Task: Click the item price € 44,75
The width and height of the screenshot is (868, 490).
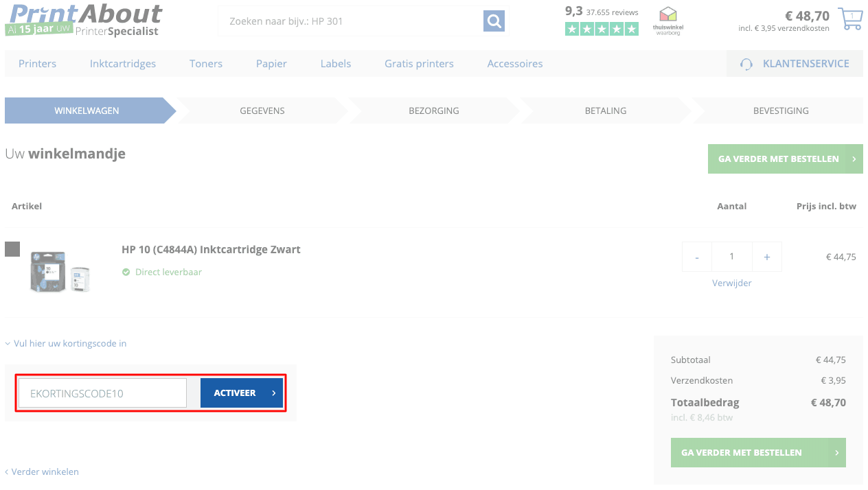Action: pyautogui.click(x=841, y=257)
